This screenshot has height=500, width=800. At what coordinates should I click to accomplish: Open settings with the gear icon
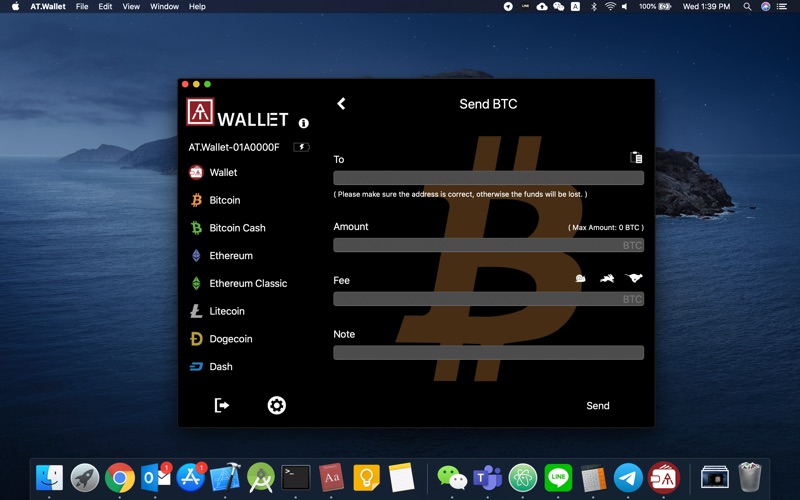(x=277, y=405)
